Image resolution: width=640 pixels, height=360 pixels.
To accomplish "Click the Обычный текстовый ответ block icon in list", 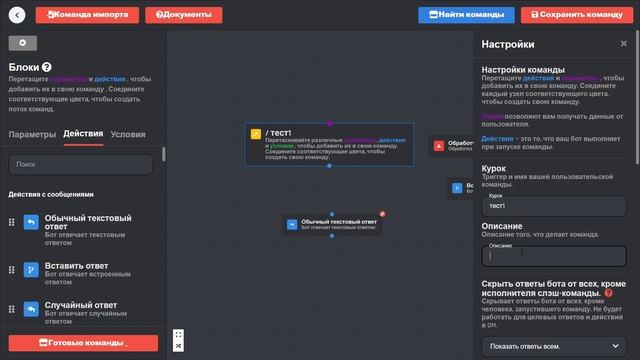I will pyautogui.click(x=31, y=222).
